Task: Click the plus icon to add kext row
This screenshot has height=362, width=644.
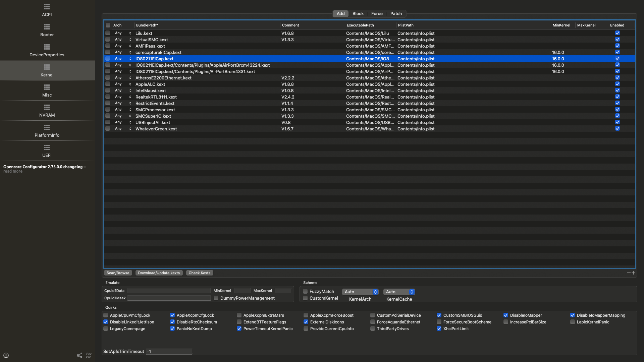Action: click(633, 273)
